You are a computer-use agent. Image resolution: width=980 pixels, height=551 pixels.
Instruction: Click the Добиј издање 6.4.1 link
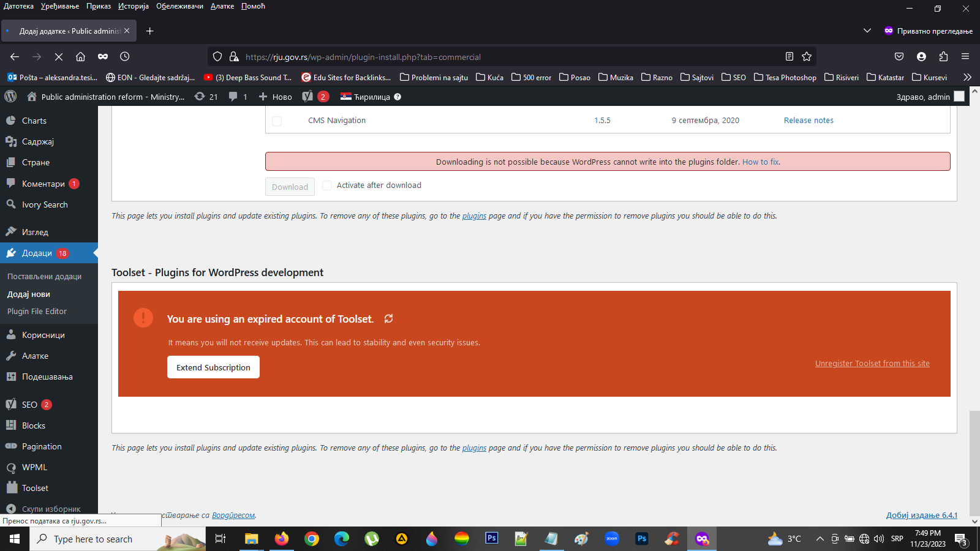922,515
